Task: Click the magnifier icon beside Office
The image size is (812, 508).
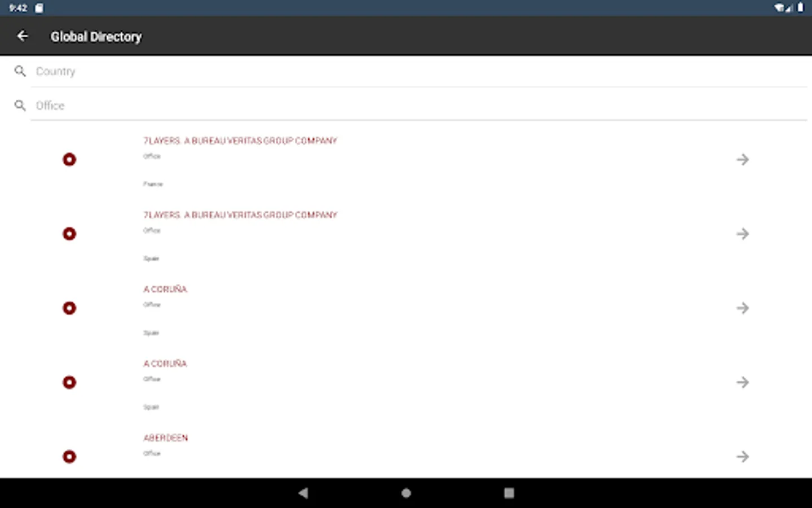Action: (20, 106)
